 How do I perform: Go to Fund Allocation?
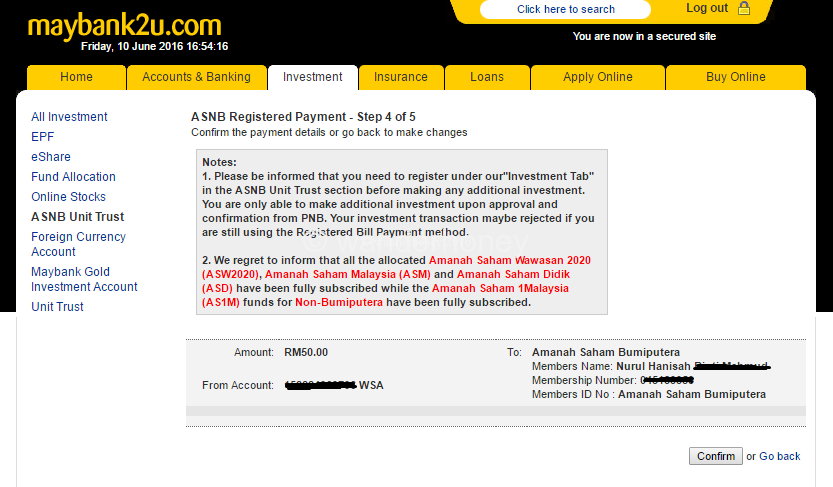pos(73,177)
